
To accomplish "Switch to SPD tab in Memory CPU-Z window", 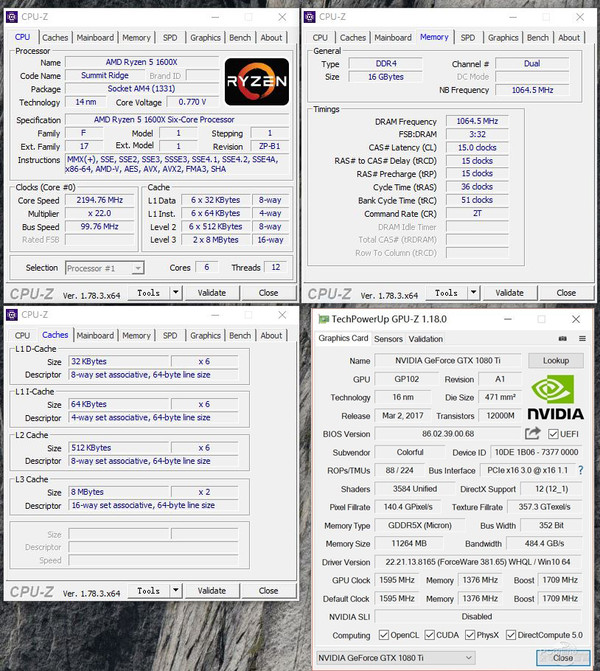I will [468, 38].
